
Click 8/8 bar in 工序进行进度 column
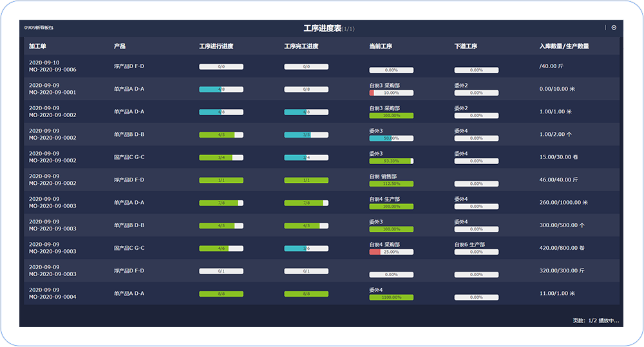pyautogui.click(x=222, y=294)
